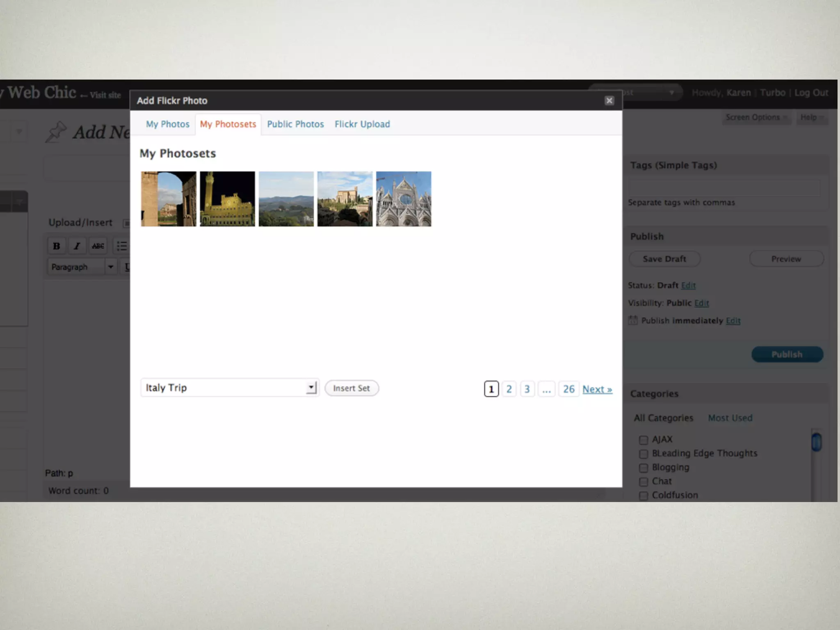Select the cathedral facade thumbnail
The image size is (840, 630).
404,199
